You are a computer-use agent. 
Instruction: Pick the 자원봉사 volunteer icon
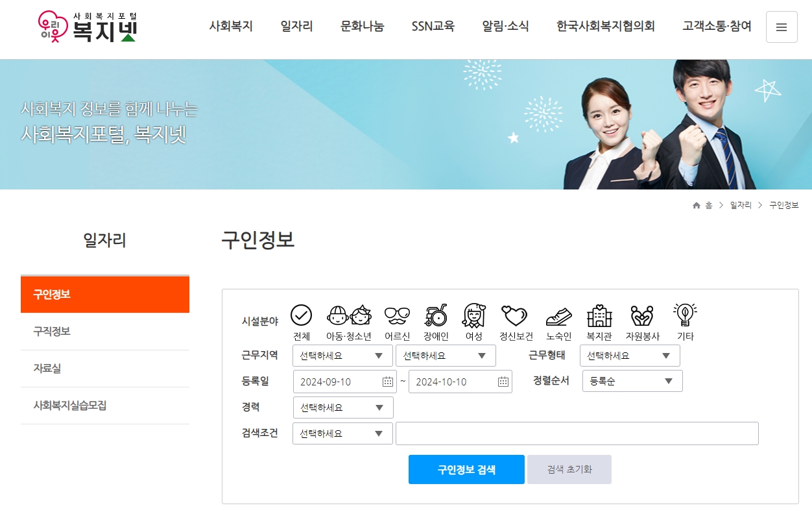(x=642, y=316)
